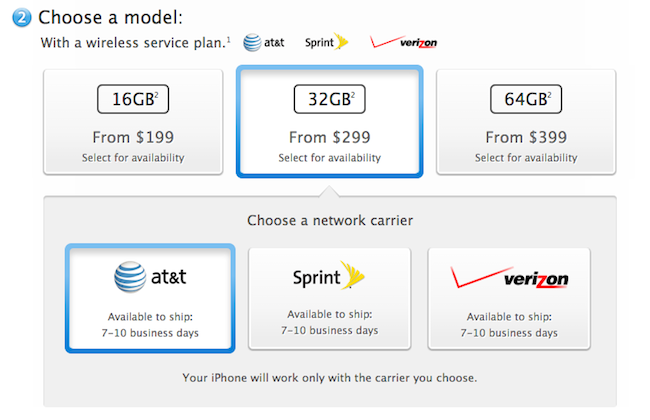Click 'Select for availability' under 64GB

[525, 158]
